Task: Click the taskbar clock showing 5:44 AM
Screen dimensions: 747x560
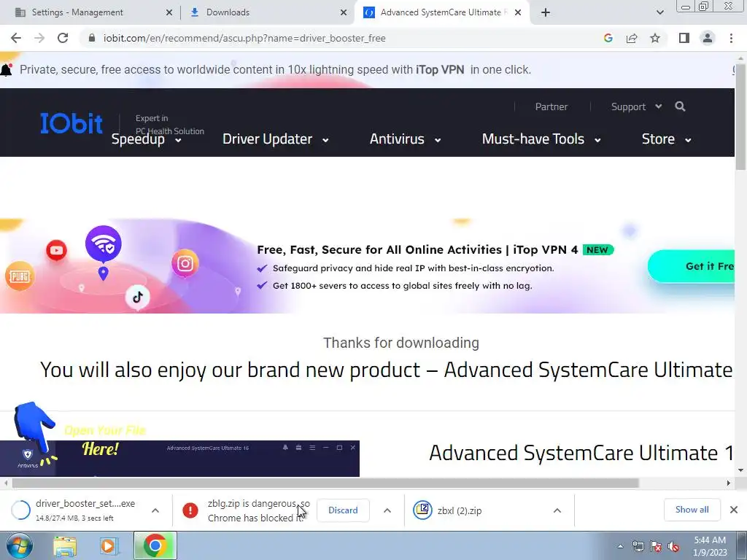Action: [710, 546]
